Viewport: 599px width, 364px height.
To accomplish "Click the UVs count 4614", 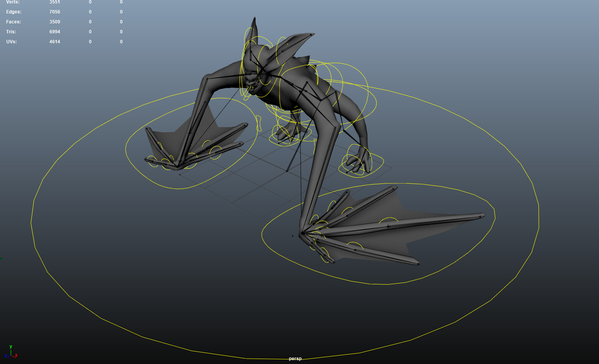I will pos(54,41).
